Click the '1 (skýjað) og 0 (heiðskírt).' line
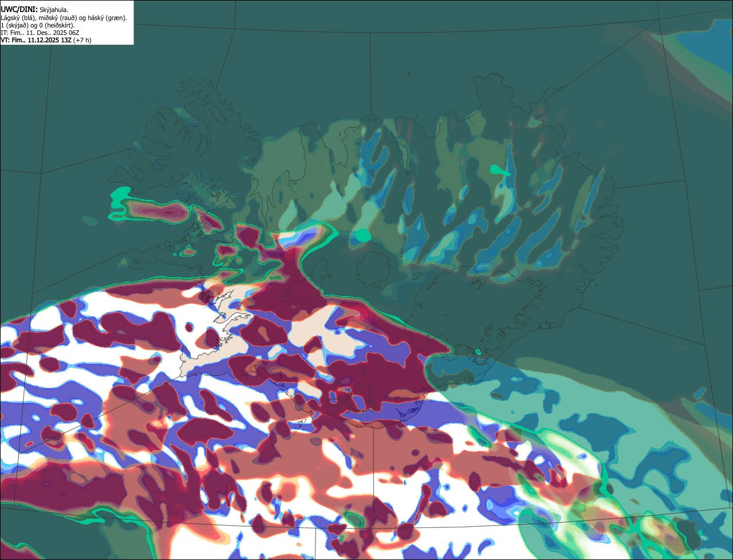Image resolution: width=733 pixels, height=560 pixels. 38,25
